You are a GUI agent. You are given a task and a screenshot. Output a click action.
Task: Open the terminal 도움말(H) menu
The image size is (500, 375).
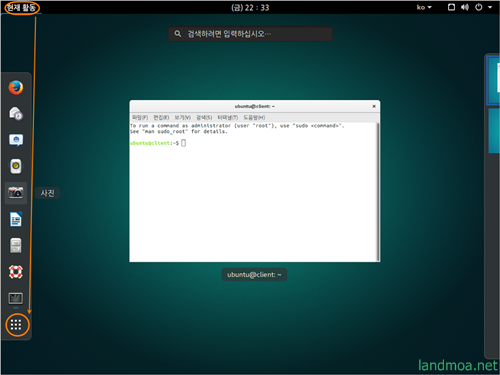[x=254, y=117]
